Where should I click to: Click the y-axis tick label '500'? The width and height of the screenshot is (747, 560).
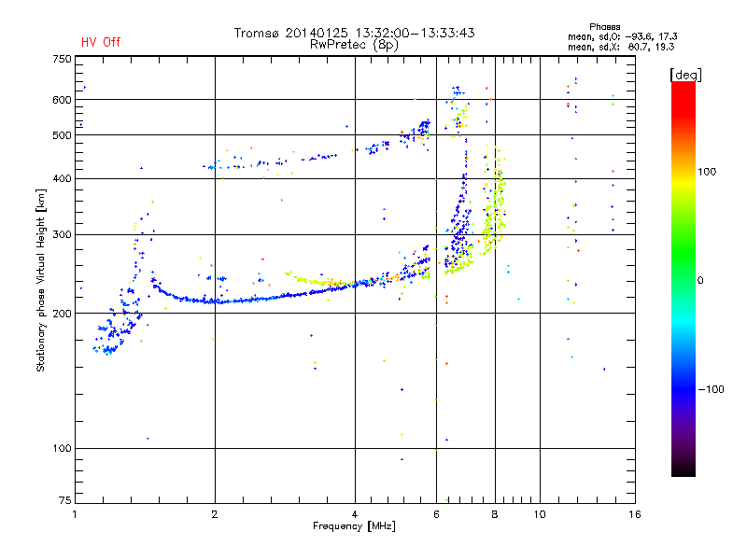click(x=63, y=135)
